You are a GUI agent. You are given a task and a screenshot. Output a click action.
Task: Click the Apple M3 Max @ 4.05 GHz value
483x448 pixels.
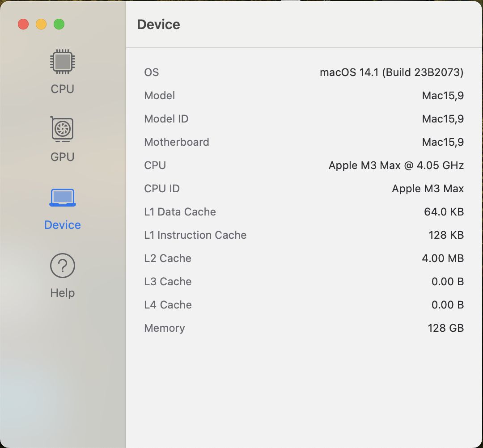coord(396,165)
